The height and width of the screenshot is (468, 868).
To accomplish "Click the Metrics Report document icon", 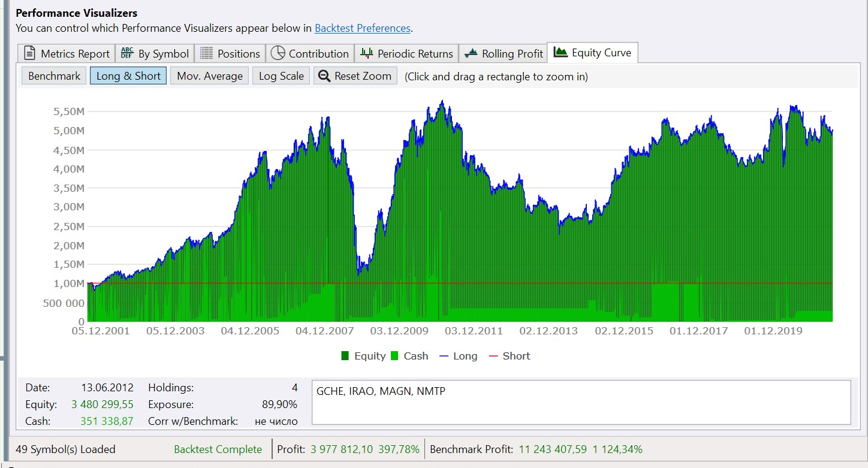I will [x=29, y=53].
